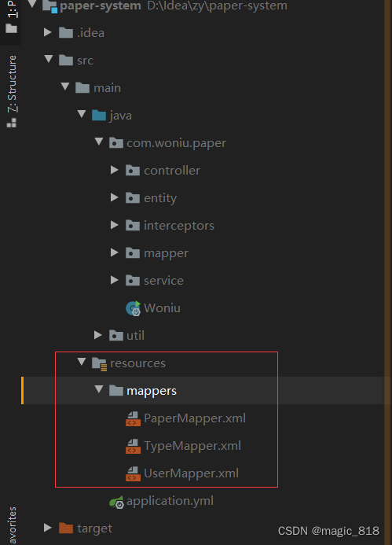Image resolution: width=392 pixels, height=545 pixels.
Task: Click the blue java source root icon
Action: [99, 115]
